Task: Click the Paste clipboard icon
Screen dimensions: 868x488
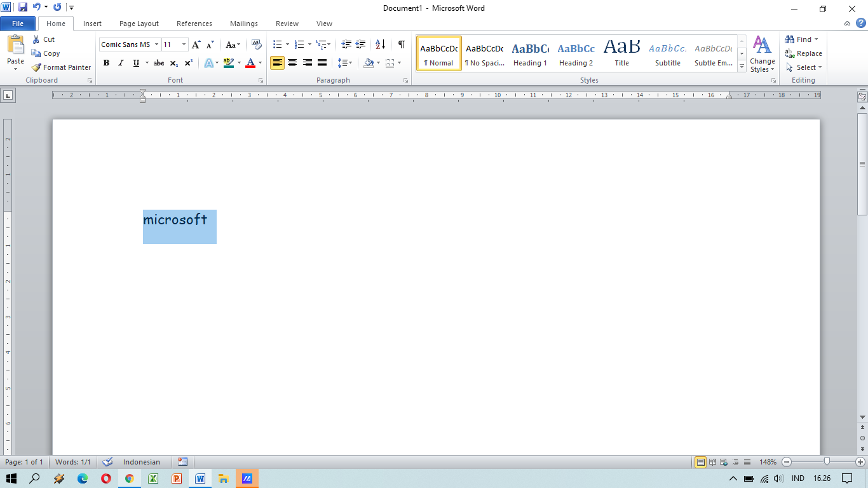Action: [x=15, y=45]
